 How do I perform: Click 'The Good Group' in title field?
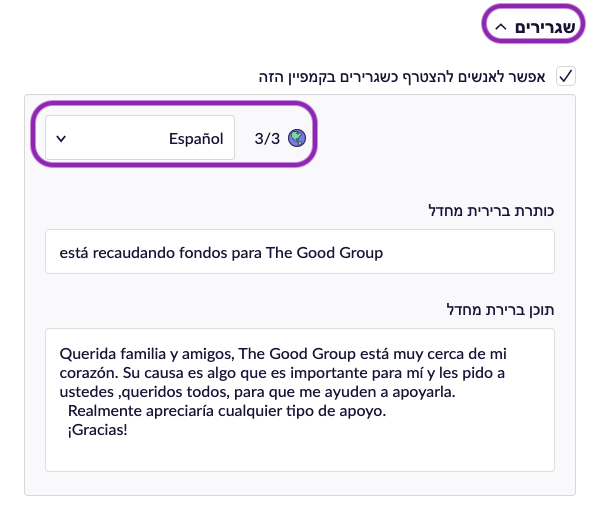[324, 253]
